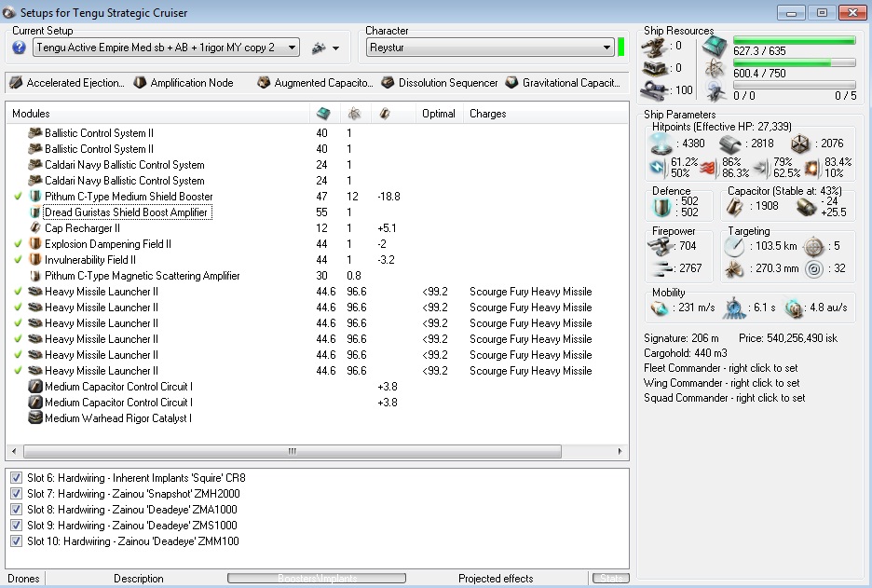Viewport: 872px width, 588px height.
Task: Sort by the Optimal column header
Action: pos(440,114)
